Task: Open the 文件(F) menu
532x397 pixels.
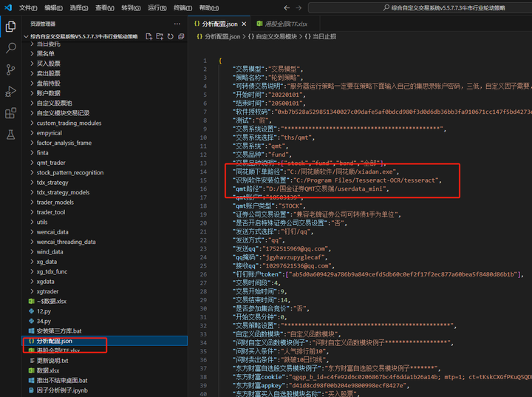Action: (28, 7)
